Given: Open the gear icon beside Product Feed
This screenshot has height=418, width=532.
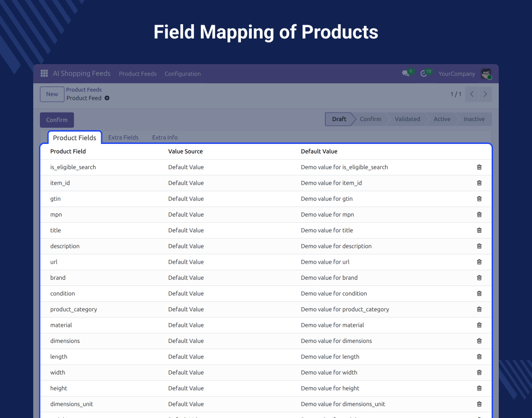Looking at the screenshot, I should [107, 98].
